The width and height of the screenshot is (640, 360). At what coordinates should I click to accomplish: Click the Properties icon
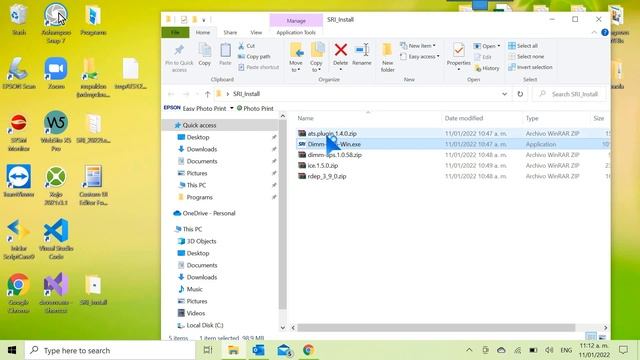[x=458, y=51]
